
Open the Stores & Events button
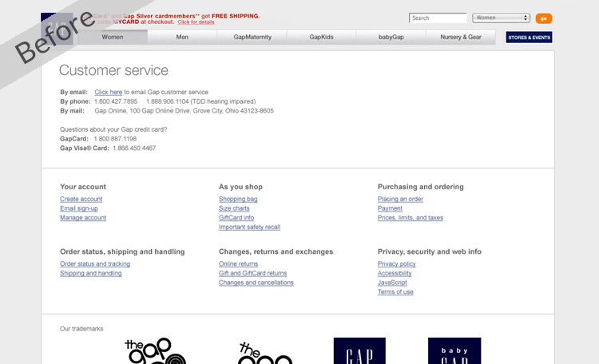[529, 38]
